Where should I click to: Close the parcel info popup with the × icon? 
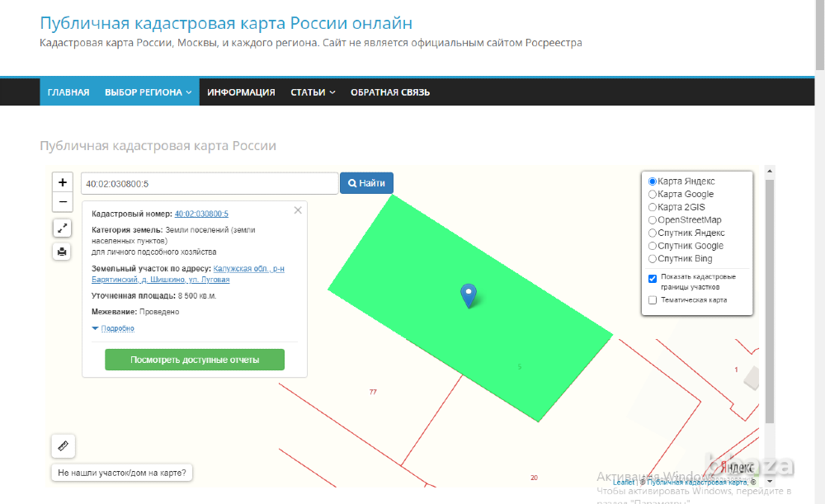(298, 210)
